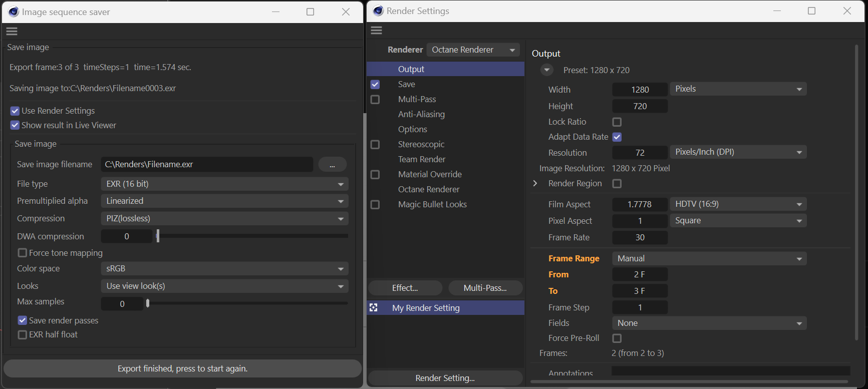Image resolution: width=868 pixels, height=389 pixels.
Task: Click the browse button for save filename
Action: click(x=332, y=164)
